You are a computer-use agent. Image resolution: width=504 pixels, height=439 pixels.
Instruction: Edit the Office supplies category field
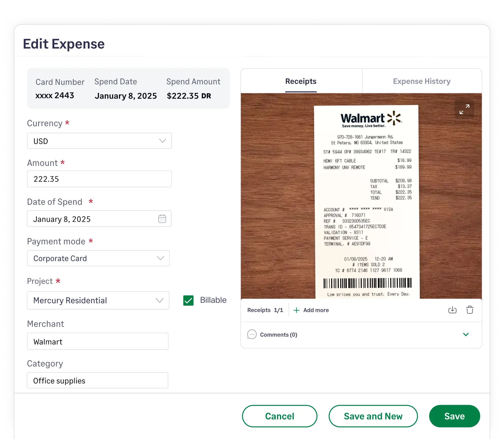[98, 381]
